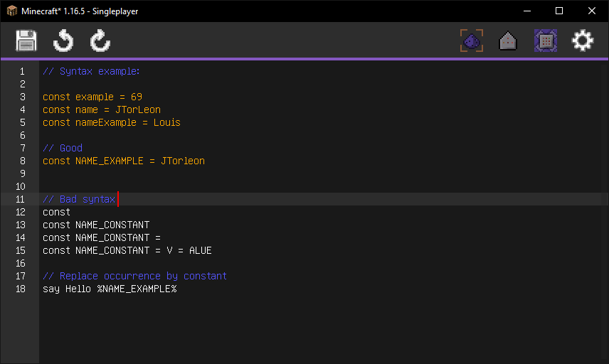
Task: Redo the edit with the clockwise arrow
Action: tap(100, 41)
